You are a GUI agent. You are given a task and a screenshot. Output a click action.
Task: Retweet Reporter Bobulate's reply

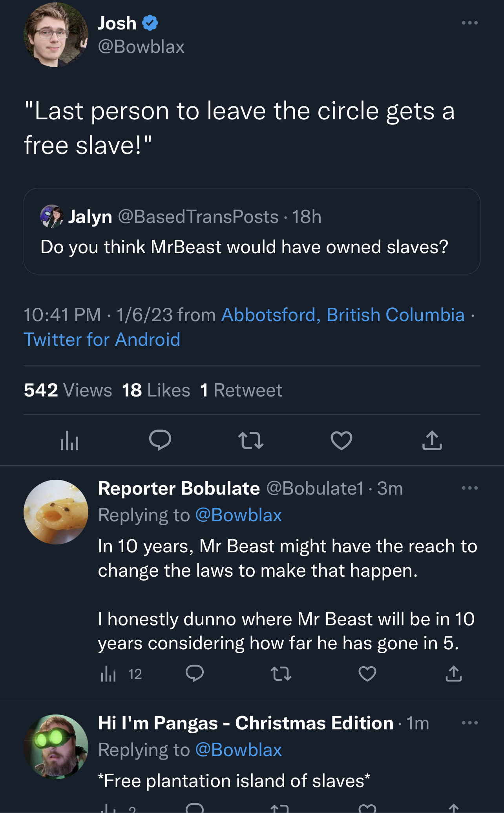pyautogui.click(x=281, y=674)
